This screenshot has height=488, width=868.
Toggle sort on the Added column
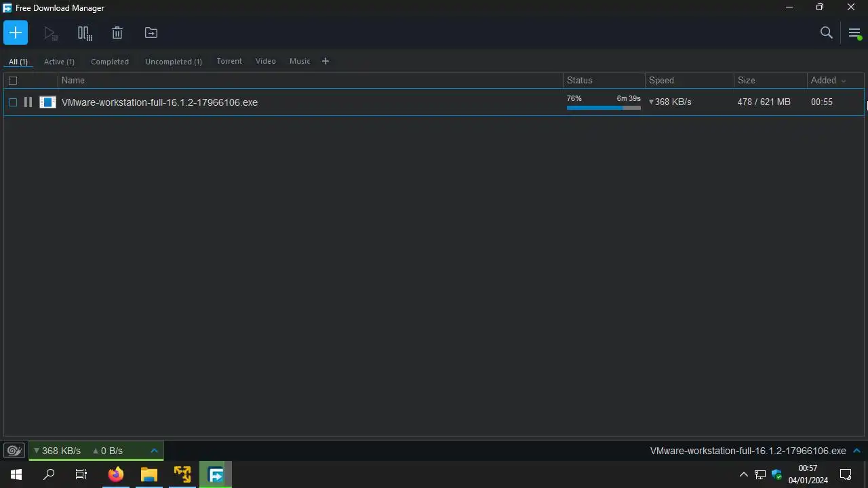[834, 80]
